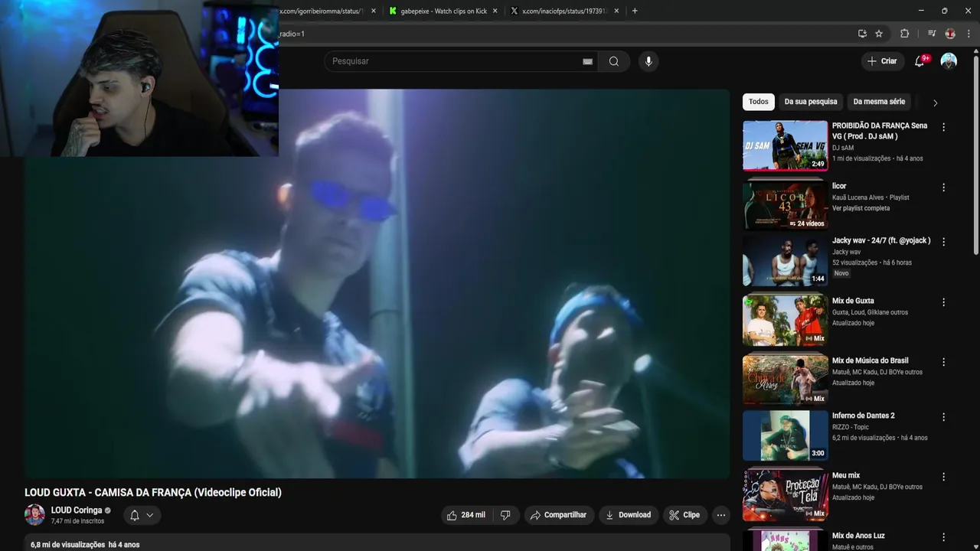Click the Criar button
The image size is (980, 551).
pyautogui.click(x=881, y=61)
